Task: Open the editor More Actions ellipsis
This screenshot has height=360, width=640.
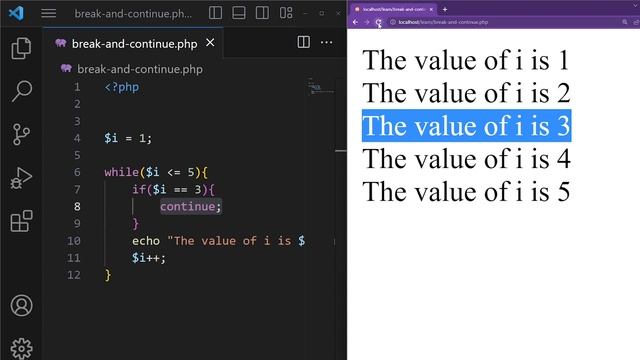Action: [x=327, y=42]
